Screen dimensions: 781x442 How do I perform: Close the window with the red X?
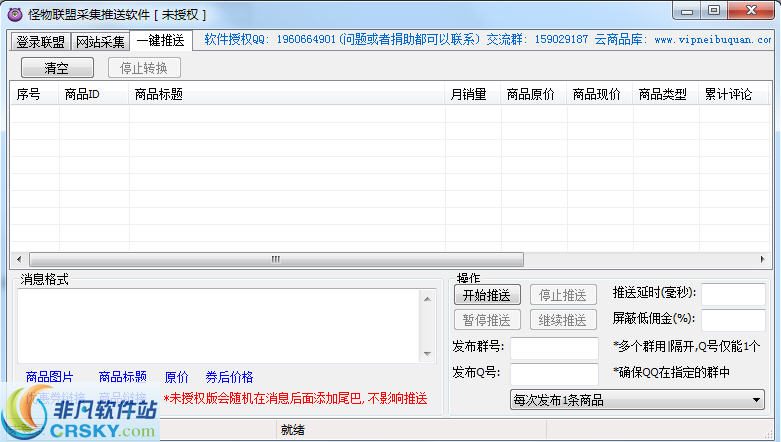pos(752,10)
